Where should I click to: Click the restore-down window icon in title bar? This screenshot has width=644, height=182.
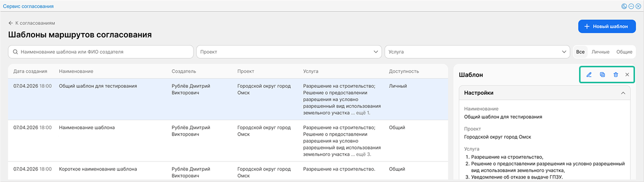coord(624,6)
